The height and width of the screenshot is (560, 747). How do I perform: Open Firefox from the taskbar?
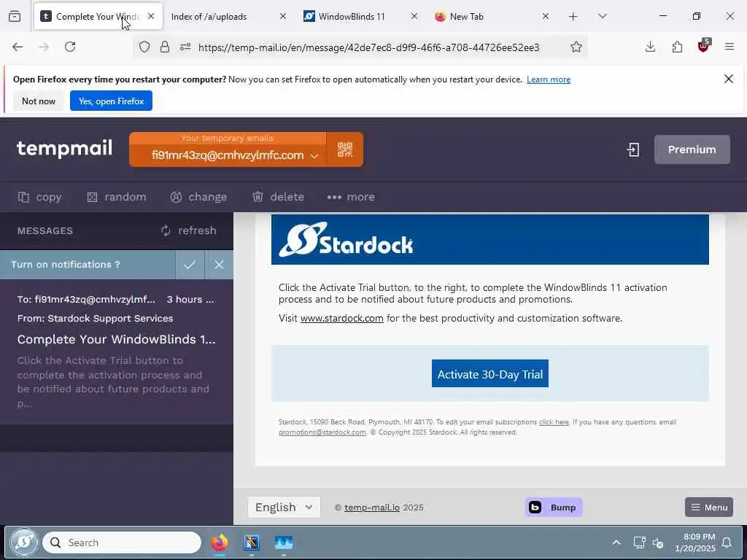click(220, 542)
